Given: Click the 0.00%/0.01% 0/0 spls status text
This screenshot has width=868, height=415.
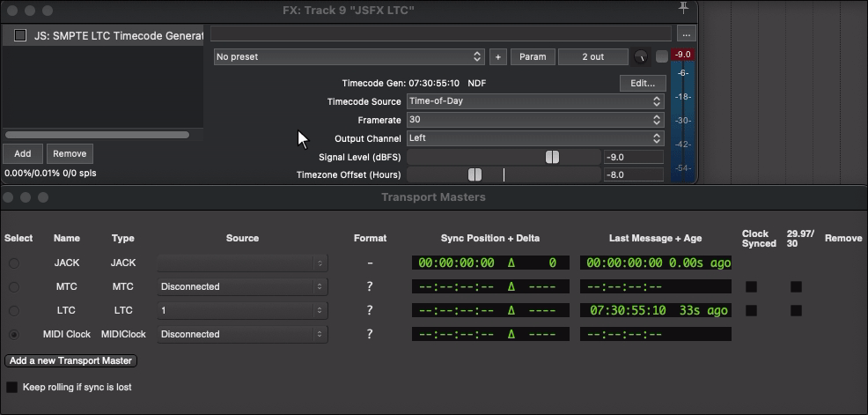Looking at the screenshot, I should point(50,174).
